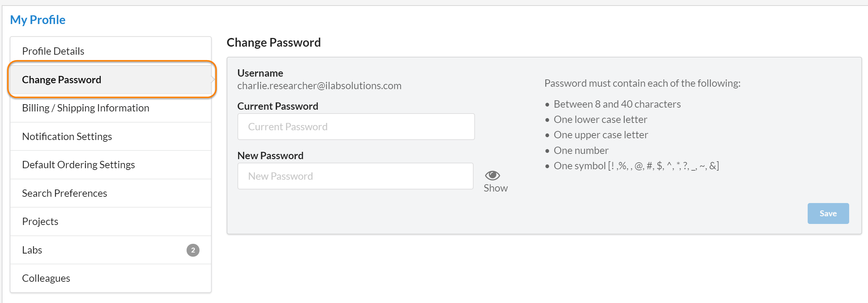Open the Labs section
The width and height of the screenshot is (868, 303).
[32, 250]
